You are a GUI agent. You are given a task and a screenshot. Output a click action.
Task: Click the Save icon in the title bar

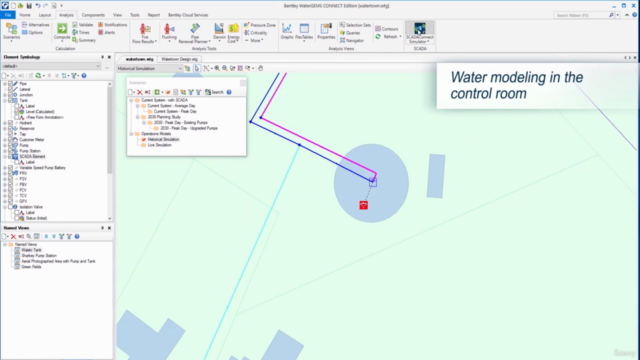point(29,6)
